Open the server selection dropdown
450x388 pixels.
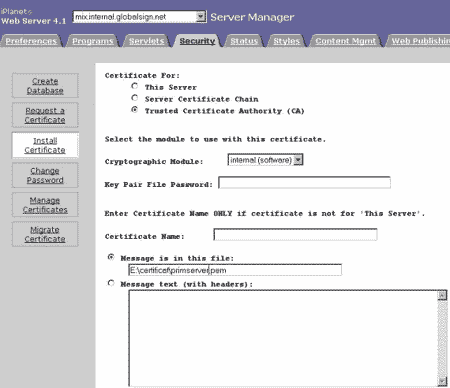click(x=139, y=17)
